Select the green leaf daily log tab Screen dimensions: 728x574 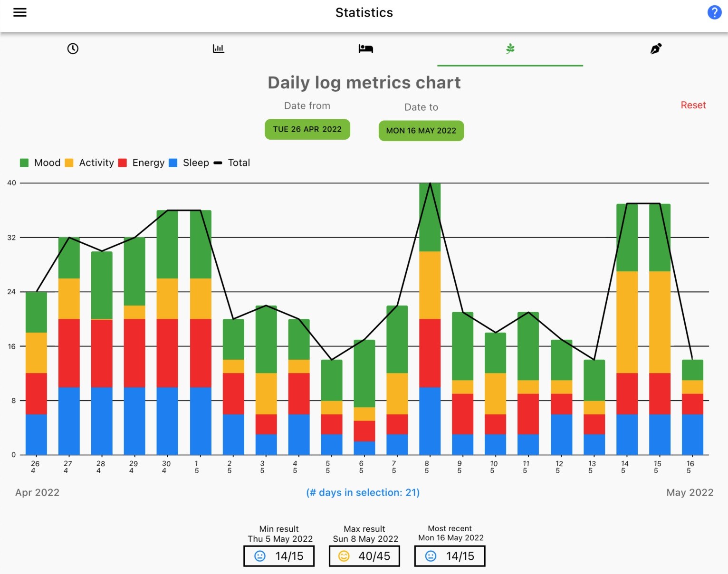[x=510, y=48]
